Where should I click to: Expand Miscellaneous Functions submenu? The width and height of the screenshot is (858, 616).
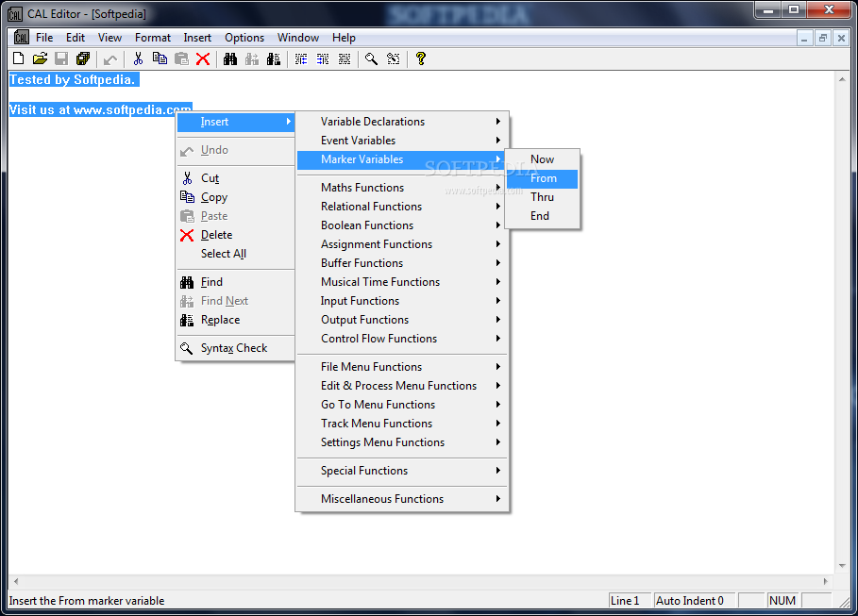tap(402, 499)
